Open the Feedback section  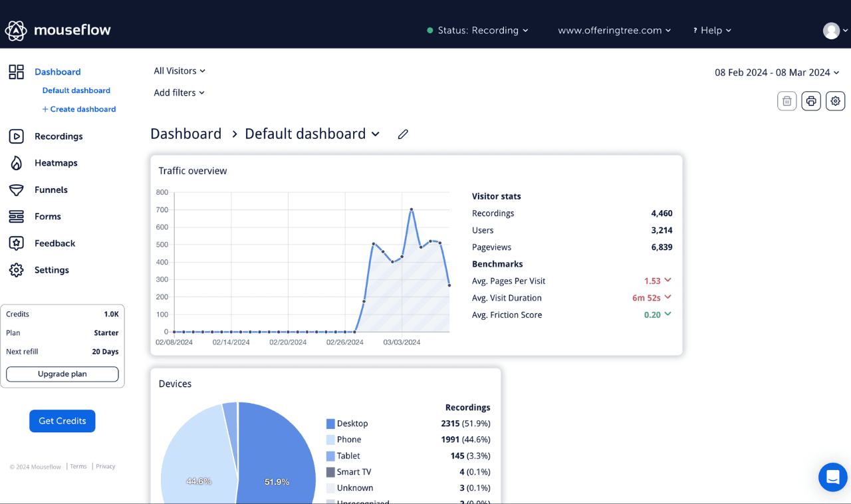point(54,243)
